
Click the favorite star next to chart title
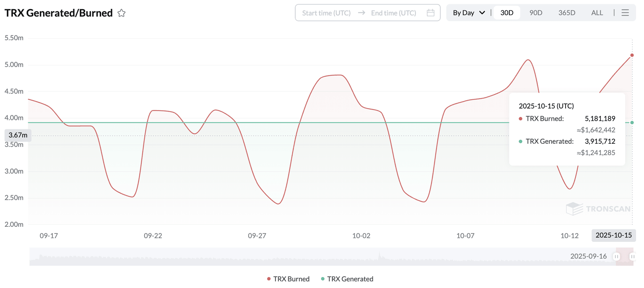pos(122,13)
